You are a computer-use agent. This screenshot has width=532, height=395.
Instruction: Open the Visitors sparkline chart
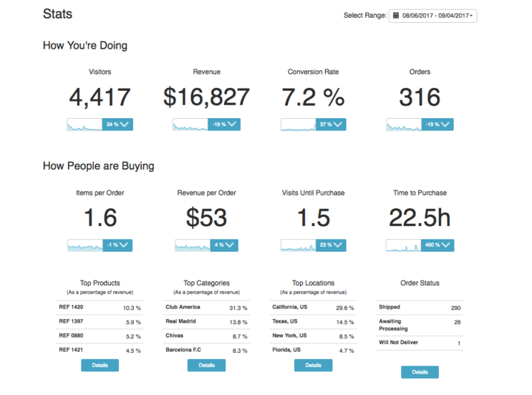[x=84, y=125]
